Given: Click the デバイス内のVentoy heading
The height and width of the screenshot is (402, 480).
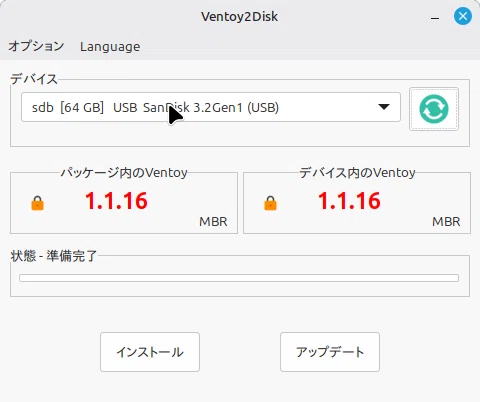Looking at the screenshot, I should [357, 173].
